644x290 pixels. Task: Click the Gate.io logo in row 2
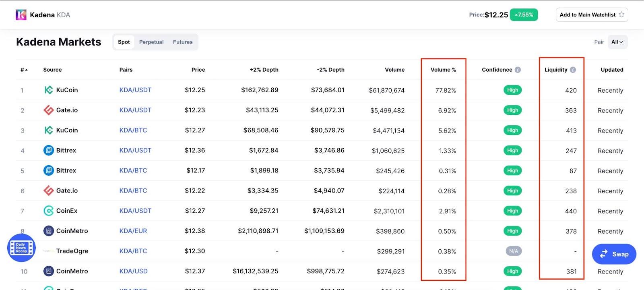tap(48, 110)
